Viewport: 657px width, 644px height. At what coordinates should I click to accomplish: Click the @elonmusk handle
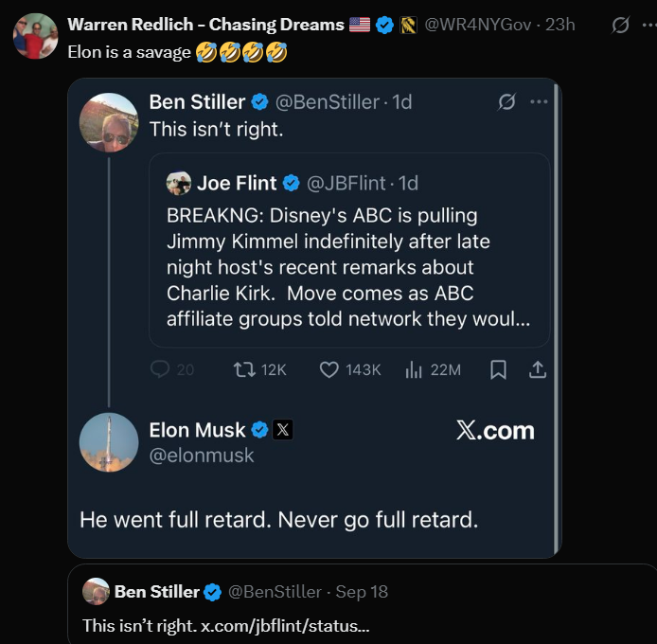202,456
